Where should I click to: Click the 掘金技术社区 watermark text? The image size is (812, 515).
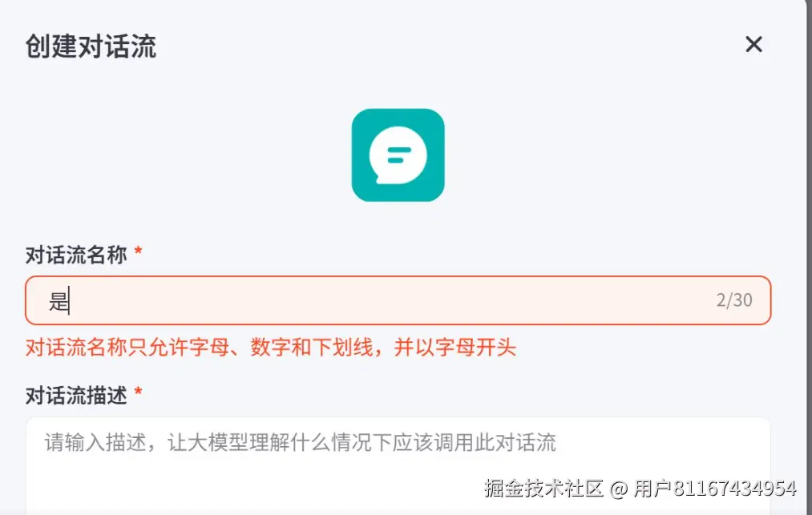pos(543,488)
